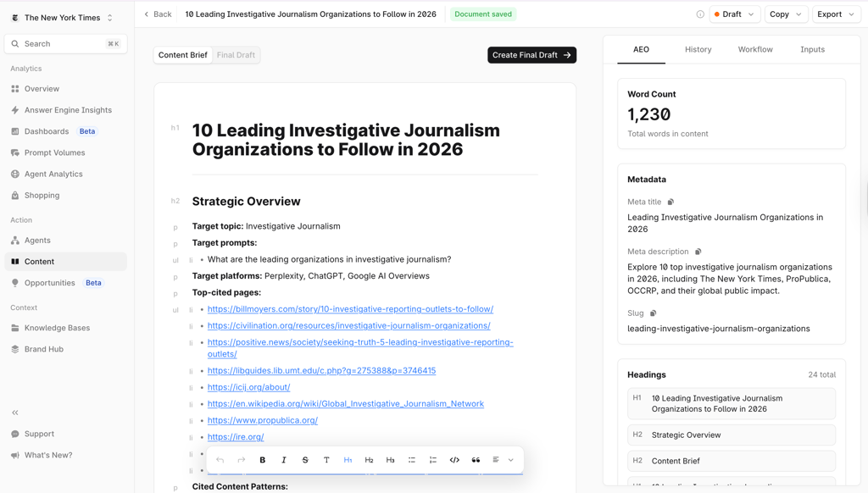Insert a numbered list
The width and height of the screenshot is (868, 493).
click(433, 460)
